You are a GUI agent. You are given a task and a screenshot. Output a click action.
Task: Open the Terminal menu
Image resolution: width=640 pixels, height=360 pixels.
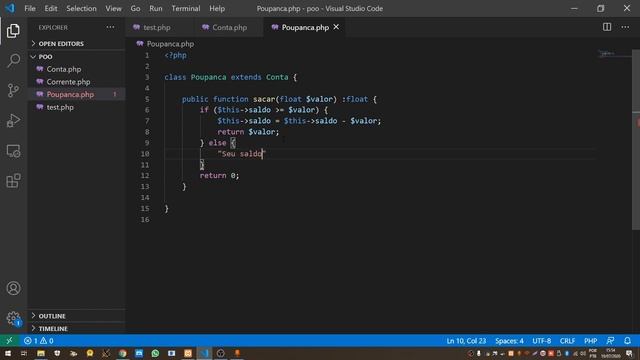pos(186,8)
